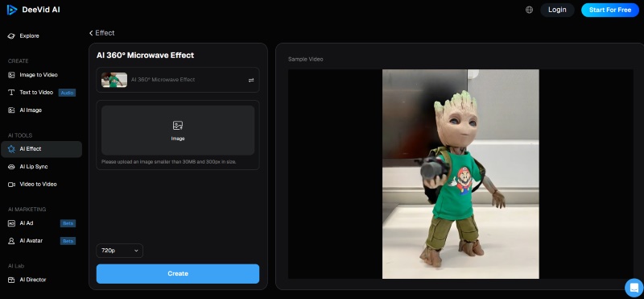Click the swap effect arrows icon
Screen dimensions: 644x299
pos(251,81)
